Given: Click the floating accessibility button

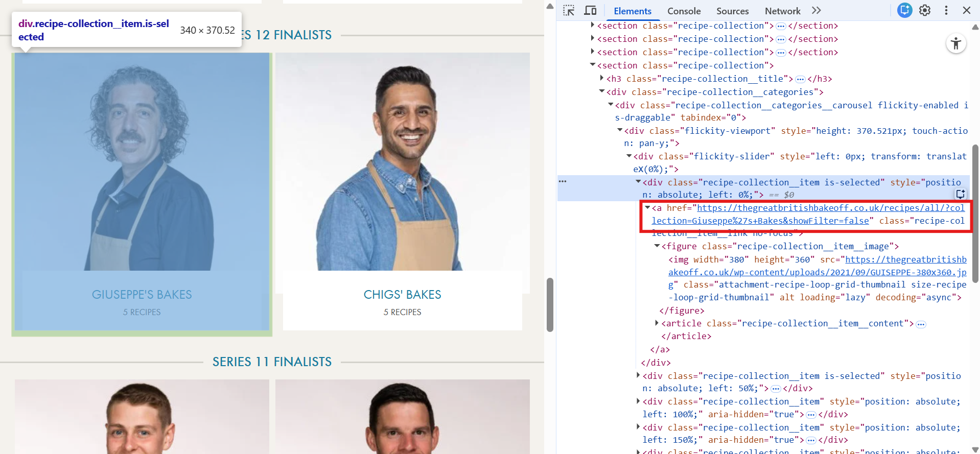Looking at the screenshot, I should coord(956,43).
